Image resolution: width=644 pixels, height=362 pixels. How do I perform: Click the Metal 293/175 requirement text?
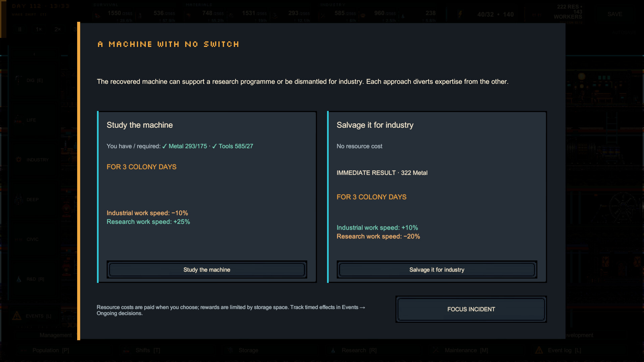(184, 146)
